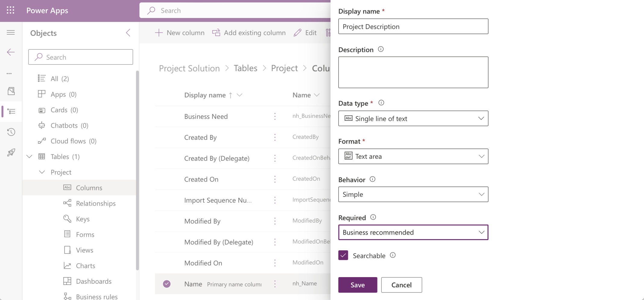The image size is (644, 300).
Task: Click the rocket publish icon in left rail
Action: 11,152
